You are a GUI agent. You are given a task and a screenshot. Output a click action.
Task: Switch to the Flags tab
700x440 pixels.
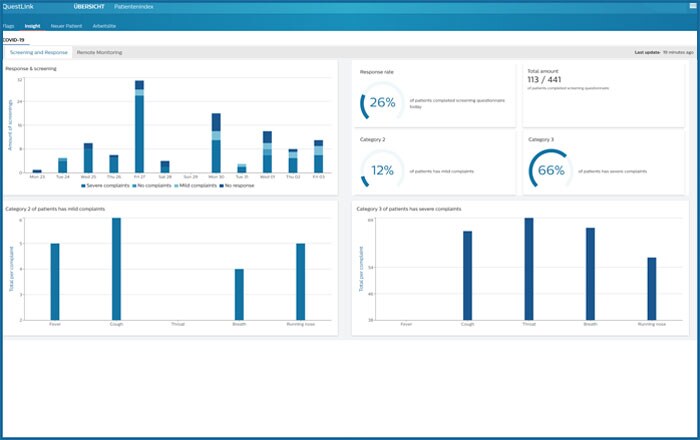(x=8, y=26)
